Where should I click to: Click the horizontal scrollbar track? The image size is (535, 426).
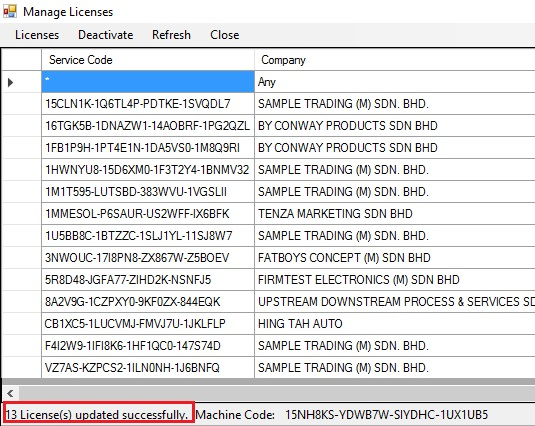[x=277, y=393]
